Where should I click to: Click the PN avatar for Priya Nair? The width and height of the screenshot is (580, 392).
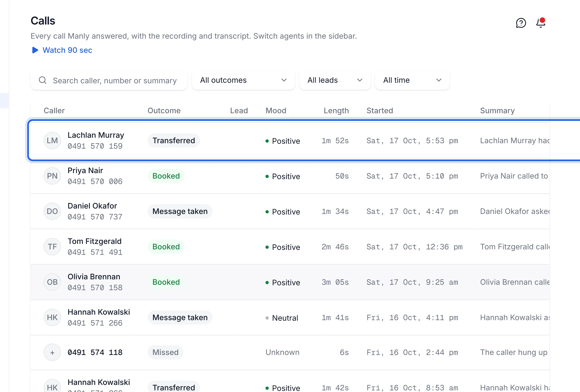[52, 176]
